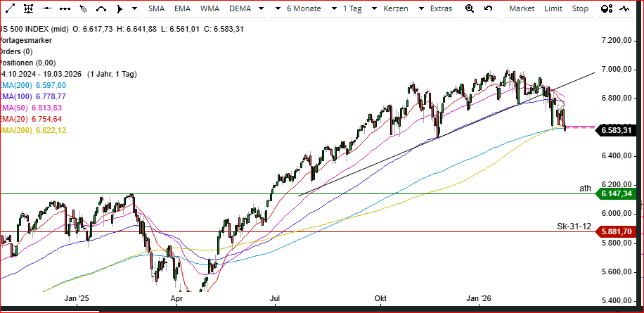The width and height of the screenshot is (644, 313).
Task: Click the undo arrow icon
Action: pyautogui.click(x=489, y=9)
